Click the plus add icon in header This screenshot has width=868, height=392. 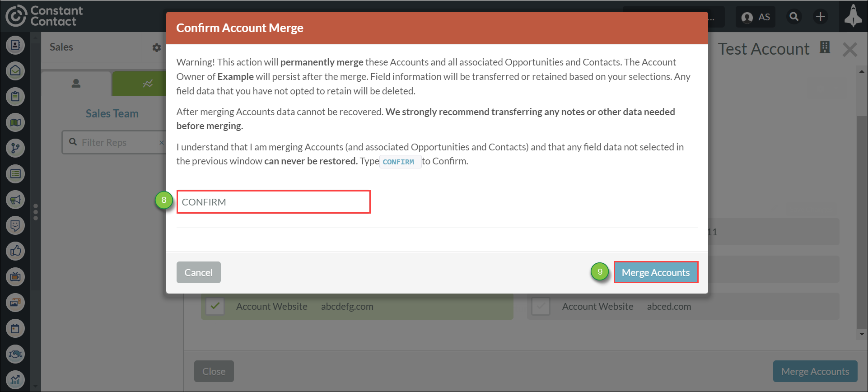point(820,17)
